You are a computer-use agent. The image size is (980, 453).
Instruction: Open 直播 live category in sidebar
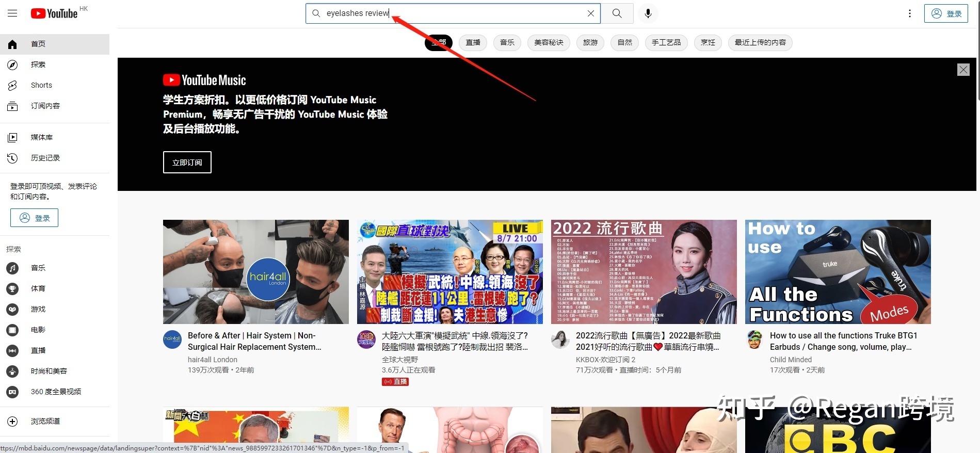point(55,350)
